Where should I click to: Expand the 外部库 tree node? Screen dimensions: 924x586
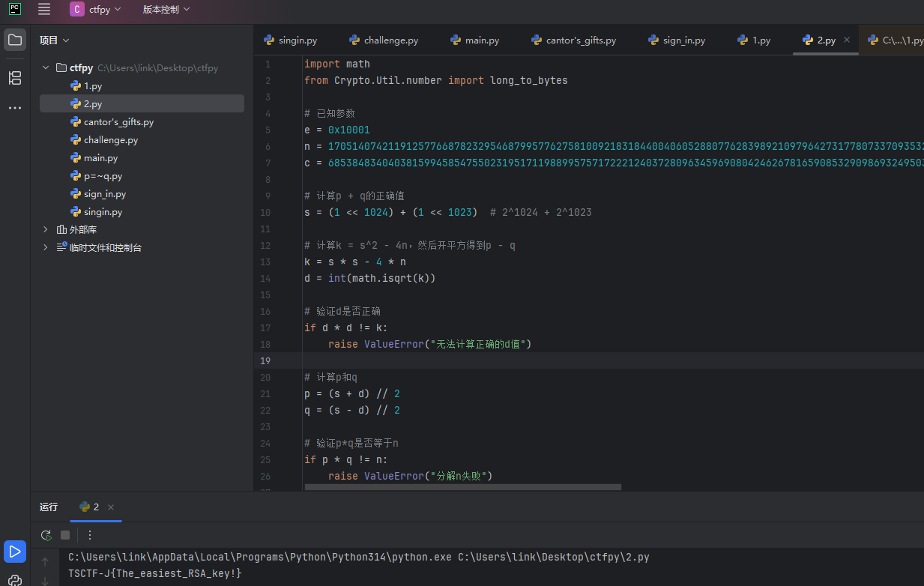tap(46, 229)
